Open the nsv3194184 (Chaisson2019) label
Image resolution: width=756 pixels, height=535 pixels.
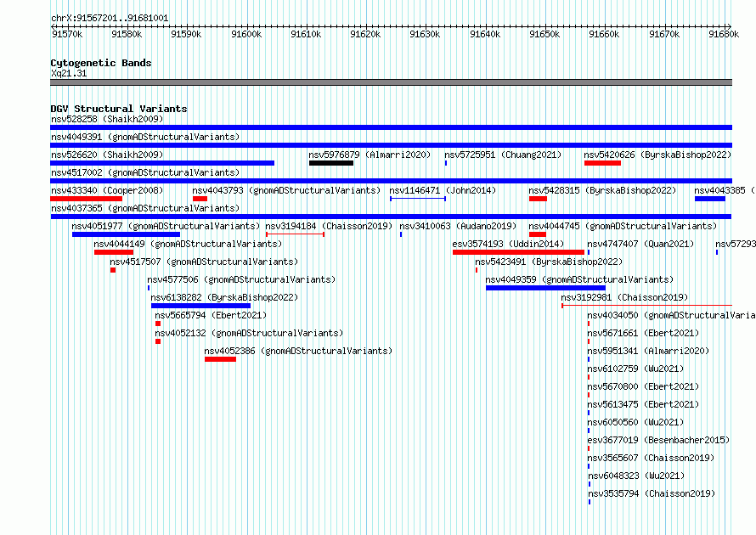tap(329, 226)
